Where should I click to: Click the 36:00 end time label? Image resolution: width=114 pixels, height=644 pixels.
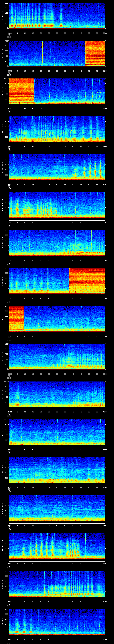[105, 260]
